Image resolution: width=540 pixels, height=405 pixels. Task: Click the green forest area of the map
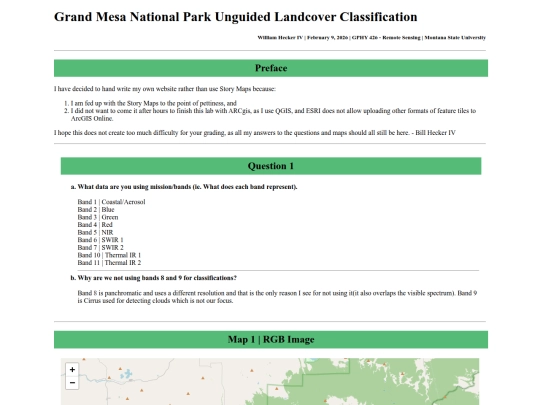pos(379,382)
